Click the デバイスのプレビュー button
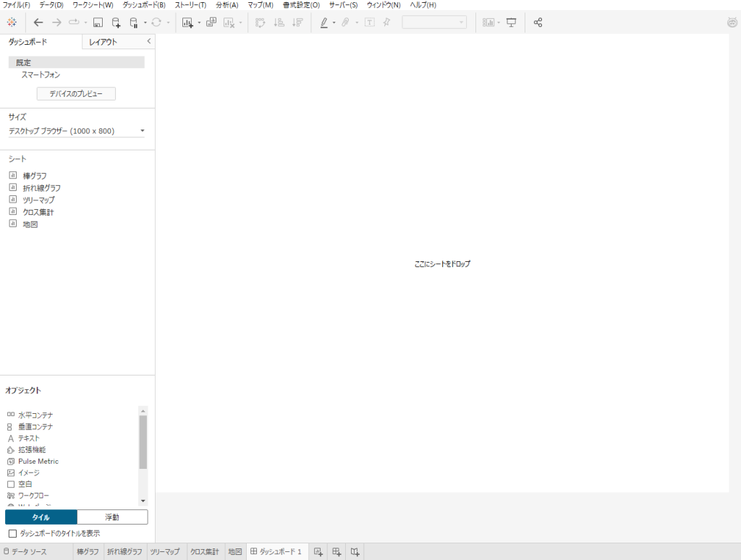Image resolution: width=741 pixels, height=560 pixels. point(76,94)
